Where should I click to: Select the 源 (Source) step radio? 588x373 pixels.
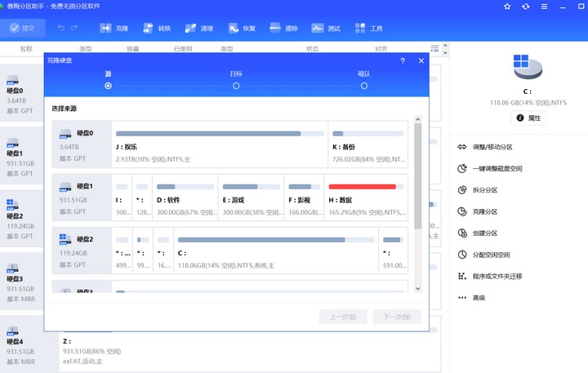(109, 85)
